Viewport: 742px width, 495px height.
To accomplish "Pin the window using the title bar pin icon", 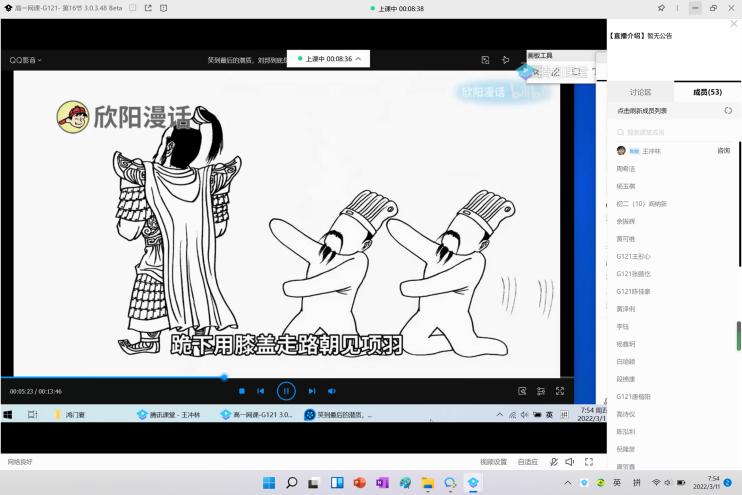I will [x=662, y=8].
